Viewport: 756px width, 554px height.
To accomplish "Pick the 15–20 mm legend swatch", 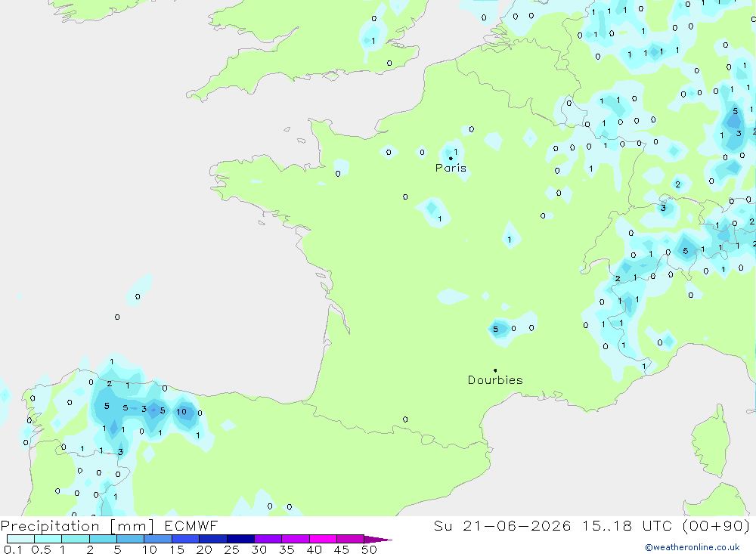I will (x=186, y=539).
